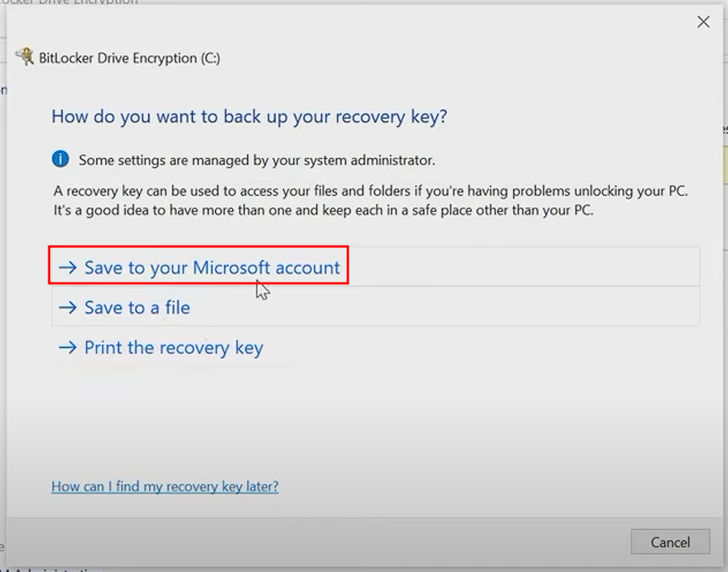This screenshot has height=572, width=728.
Task: Close the BitLocker Drive Encryption dialog
Action: 703,21
